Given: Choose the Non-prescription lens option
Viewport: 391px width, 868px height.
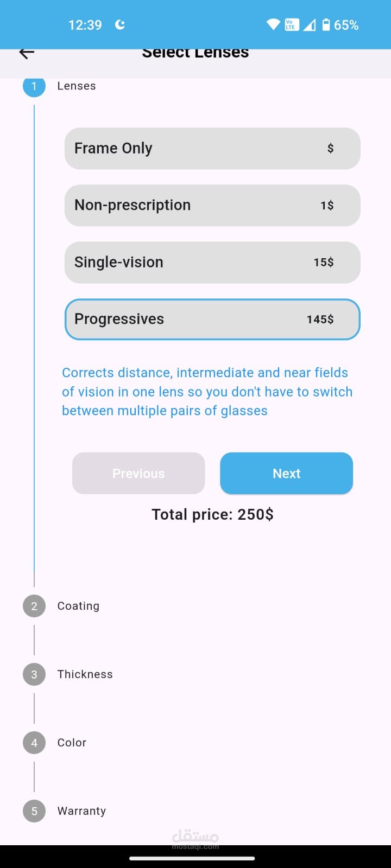Looking at the screenshot, I should [x=212, y=206].
